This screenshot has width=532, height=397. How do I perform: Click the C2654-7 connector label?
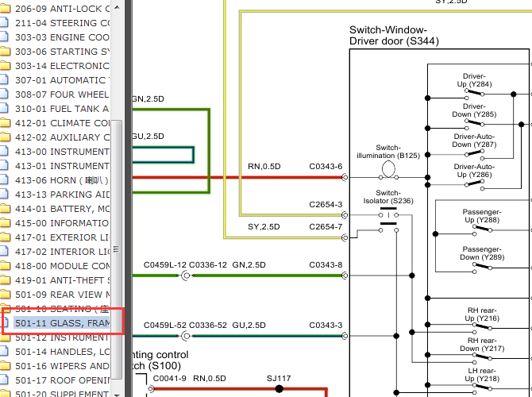pyautogui.click(x=326, y=226)
